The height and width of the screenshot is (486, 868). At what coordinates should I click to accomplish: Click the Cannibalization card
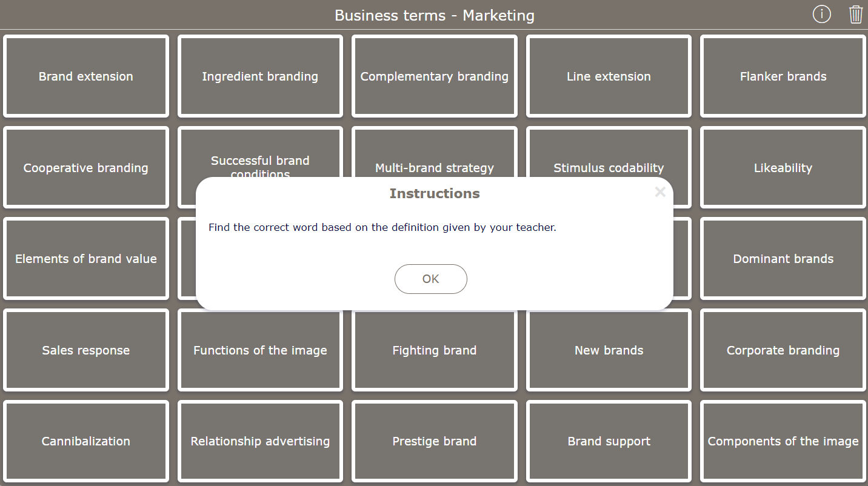pos(86,441)
